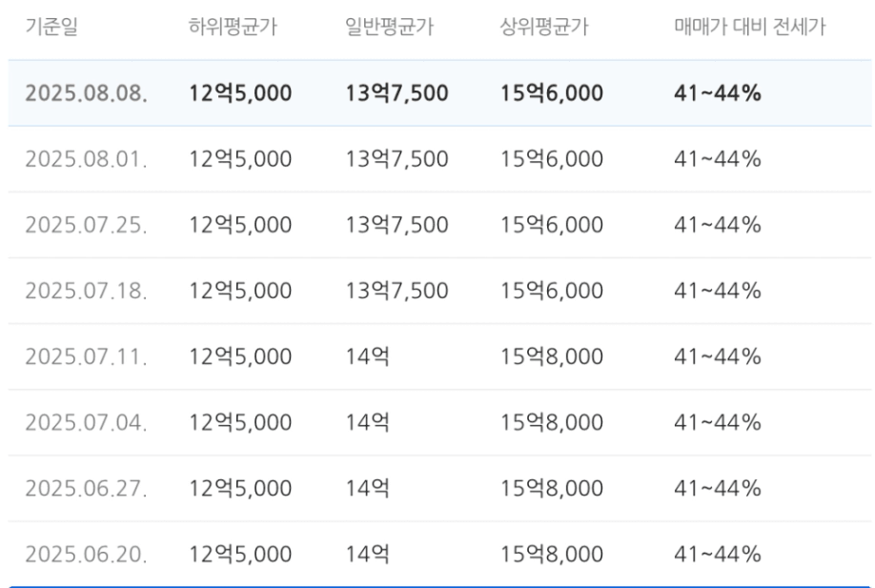875x588 pixels.
Task: Click 14억 in the 2025.07.11. row
Action: pos(367,356)
